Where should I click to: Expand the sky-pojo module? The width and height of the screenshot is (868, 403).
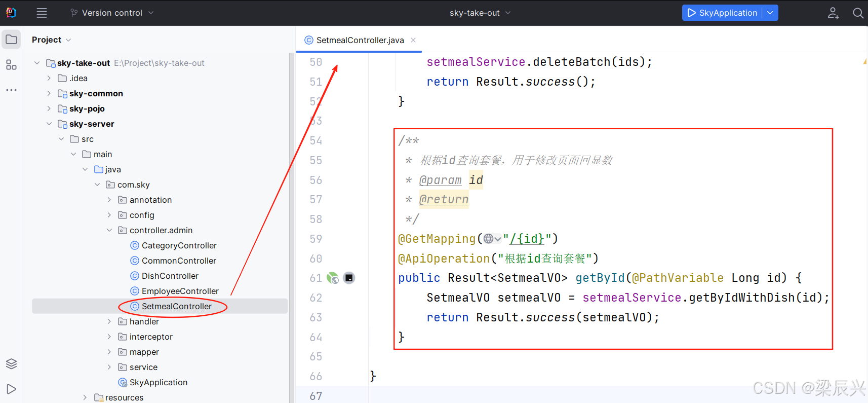pos(49,108)
